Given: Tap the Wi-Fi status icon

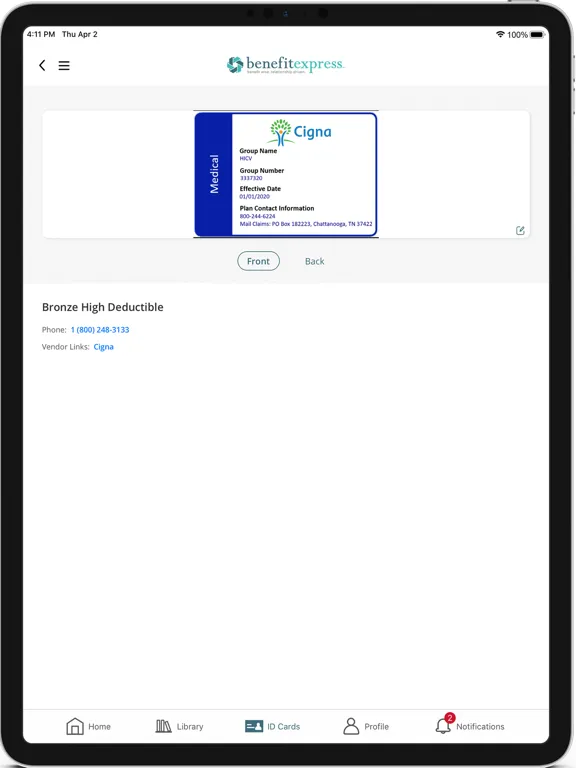Looking at the screenshot, I should point(500,34).
